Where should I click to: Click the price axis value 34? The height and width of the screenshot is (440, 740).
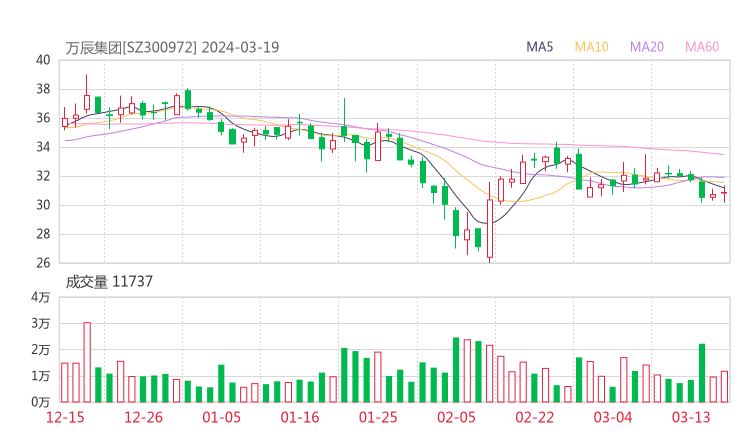[x=43, y=147]
